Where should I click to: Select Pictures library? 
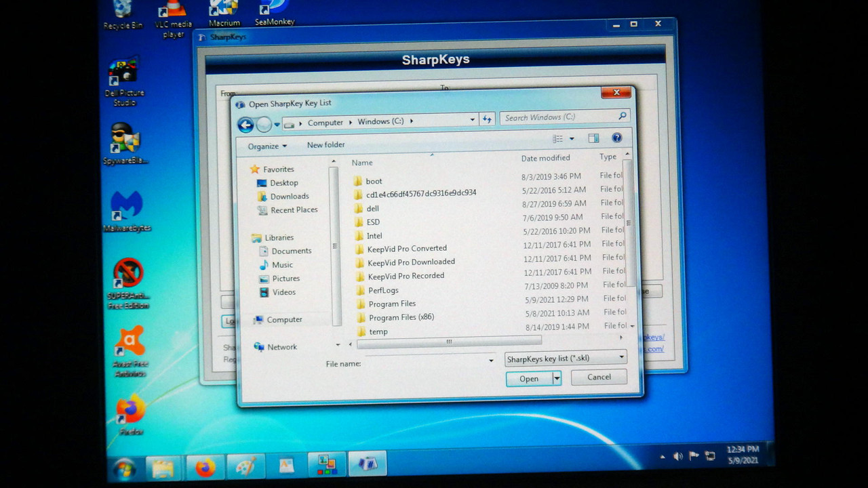tap(280, 279)
